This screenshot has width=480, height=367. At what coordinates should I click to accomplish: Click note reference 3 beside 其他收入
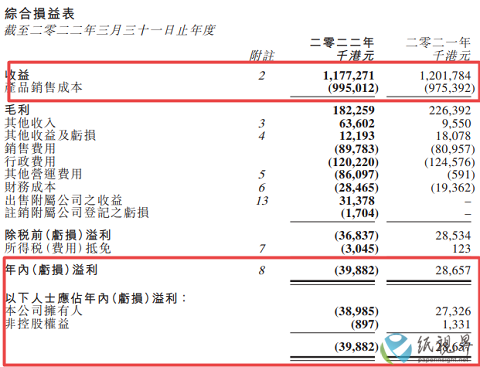coord(262,124)
